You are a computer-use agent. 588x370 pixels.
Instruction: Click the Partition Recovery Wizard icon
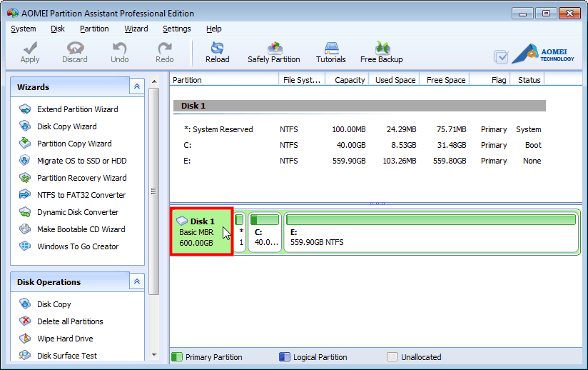(25, 178)
